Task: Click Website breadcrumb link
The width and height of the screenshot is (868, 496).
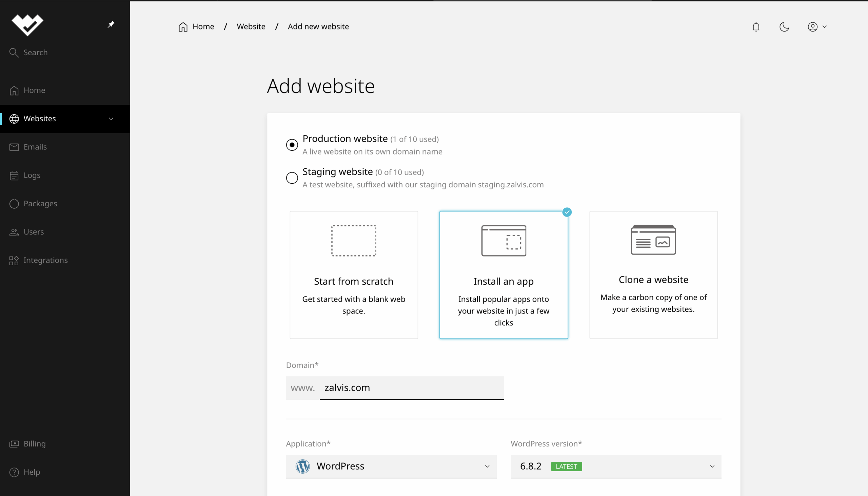Action: coord(251,26)
